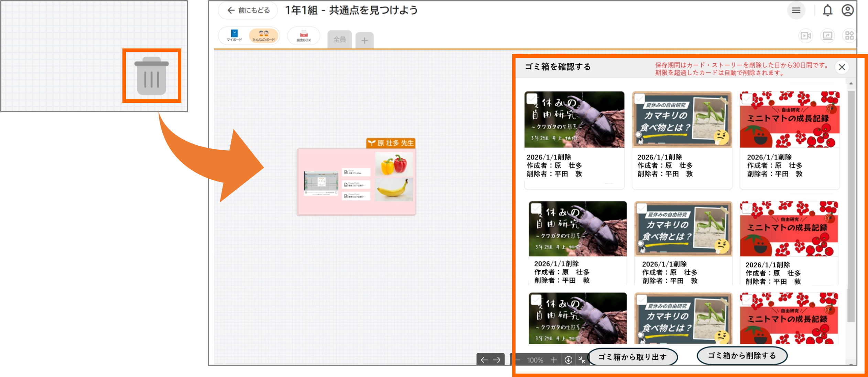Close the ゴミ箱を確認する panel
Viewport: 868px width, 377px height.
[842, 67]
